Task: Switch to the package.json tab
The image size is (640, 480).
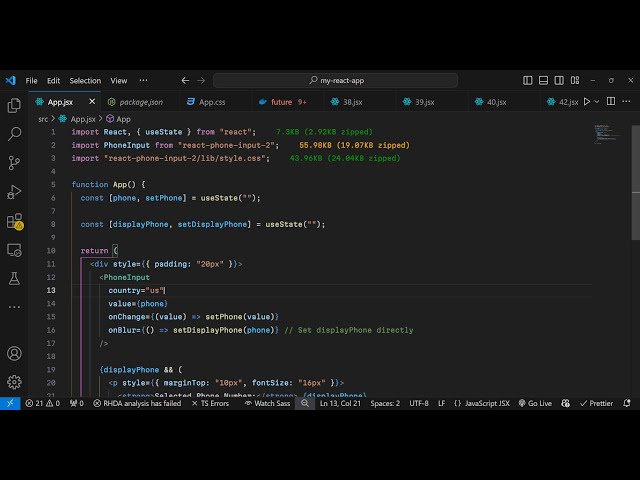Action: pyautogui.click(x=140, y=101)
